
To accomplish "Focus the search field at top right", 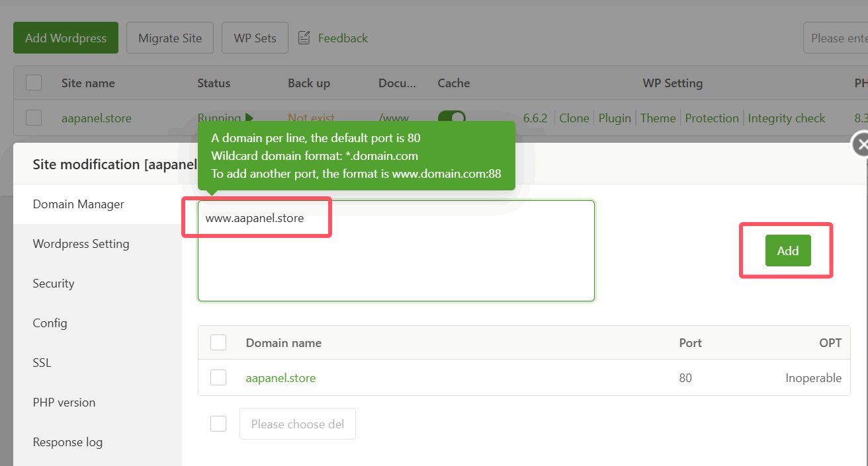I will [x=836, y=38].
